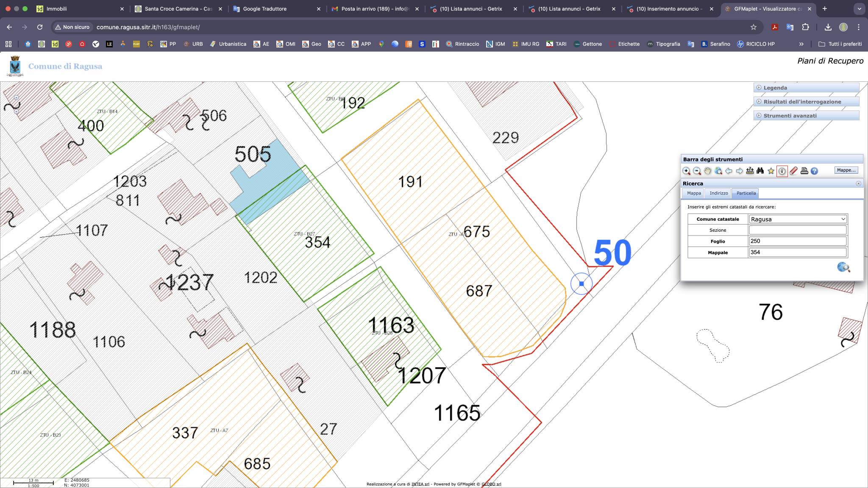Click the blue help question icon
868x488 pixels.
814,171
